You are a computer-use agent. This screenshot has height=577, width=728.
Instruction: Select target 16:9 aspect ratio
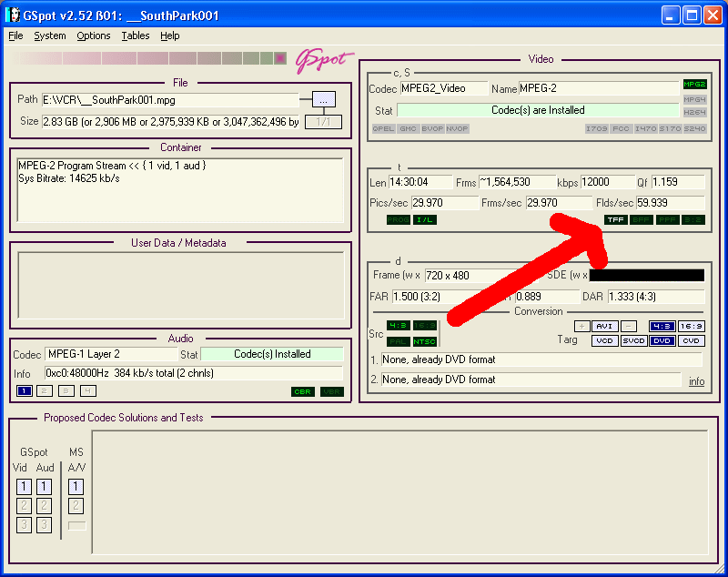692,327
